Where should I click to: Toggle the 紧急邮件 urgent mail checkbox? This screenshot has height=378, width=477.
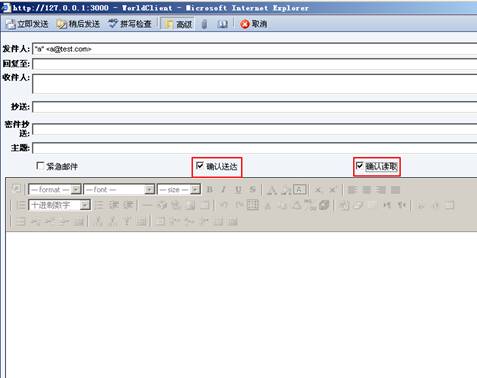[x=40, y=166]
